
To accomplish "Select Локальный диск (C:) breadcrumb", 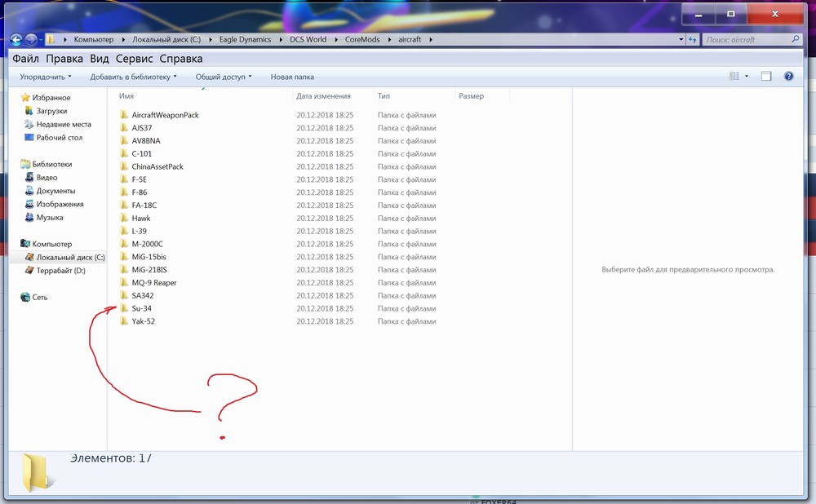I will coord(166,39).
